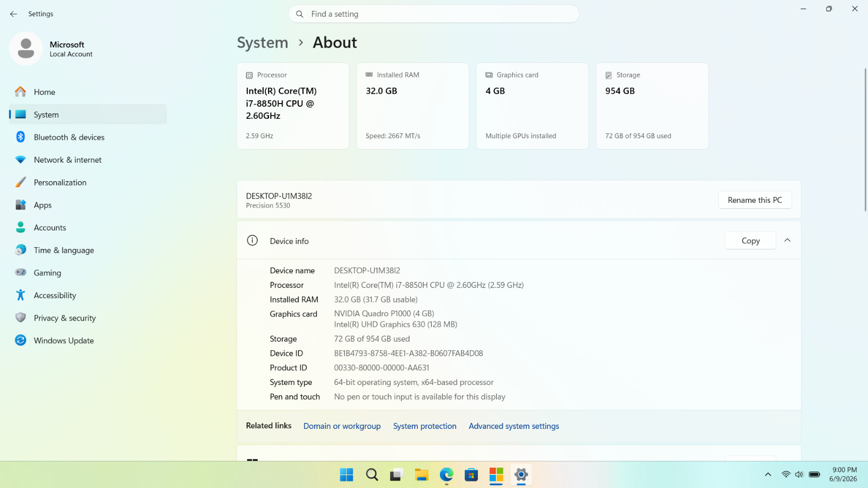
Task: Collapse the Device info section
Action: (x=788, y=240)
